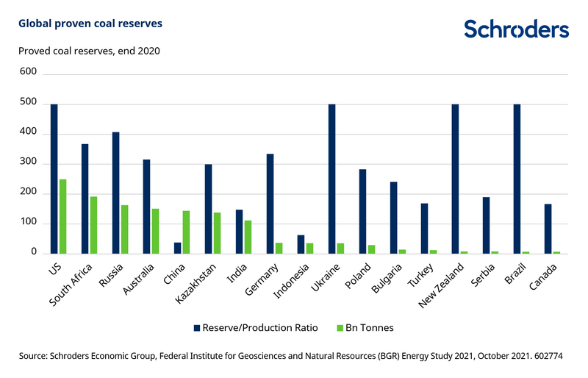
Task: Click the dark blue Reserve/Production Ratio legend swatch
Action: (x=196, y=328)
